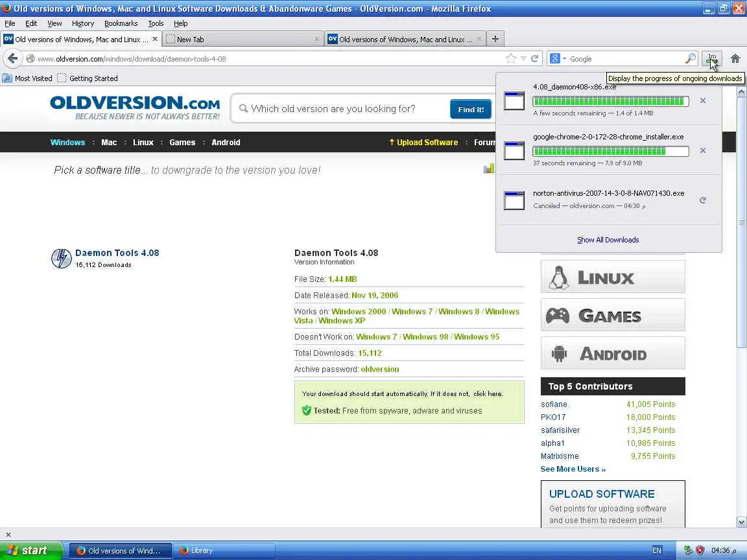The height and width of the screenshot is (560, 747).
Task: Click the page scrollbar down arrow
Action: click(741, 522)
